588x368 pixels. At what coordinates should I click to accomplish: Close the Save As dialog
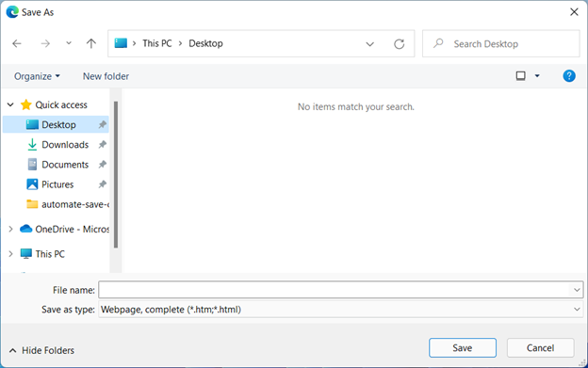(x=574, y=12)
